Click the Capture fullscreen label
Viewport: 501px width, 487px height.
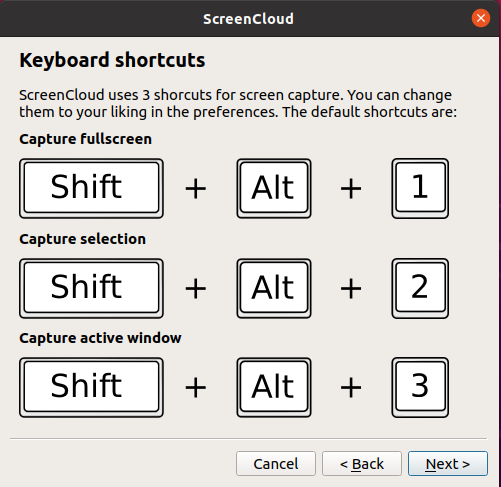point(85,139)
